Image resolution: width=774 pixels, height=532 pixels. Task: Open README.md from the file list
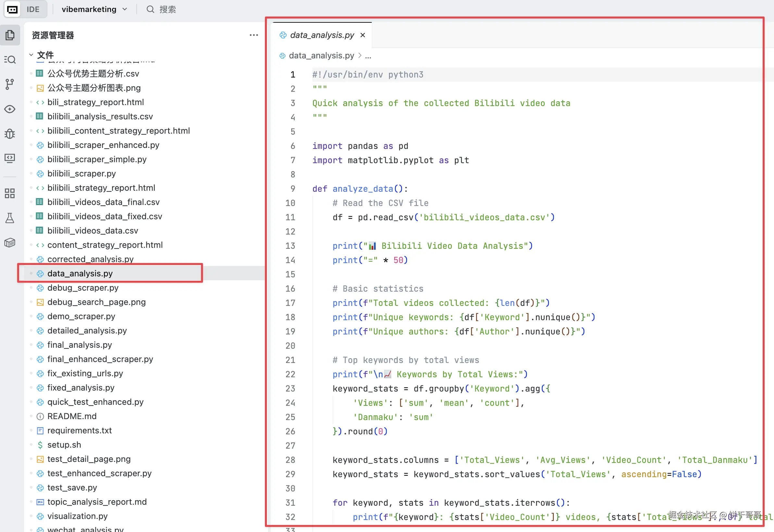pos(72,416)
